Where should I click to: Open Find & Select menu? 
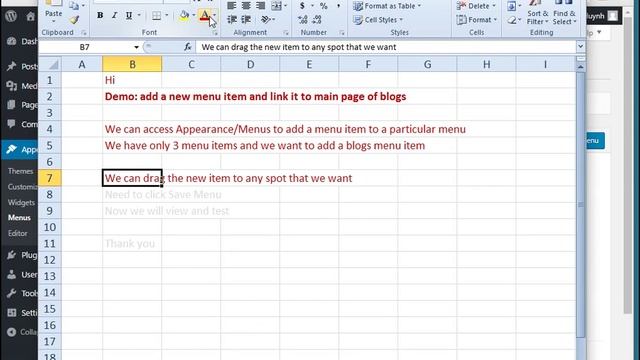564,13
